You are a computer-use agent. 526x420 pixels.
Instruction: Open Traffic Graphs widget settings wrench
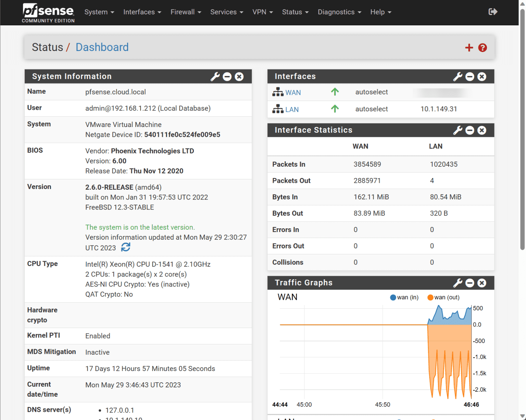[458, 283]
